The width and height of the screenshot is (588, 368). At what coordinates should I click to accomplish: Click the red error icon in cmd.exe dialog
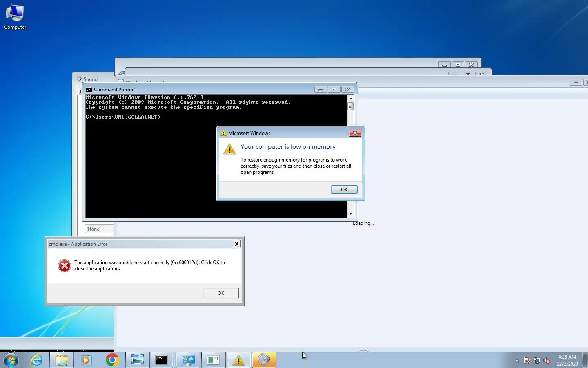click(64, 266)
